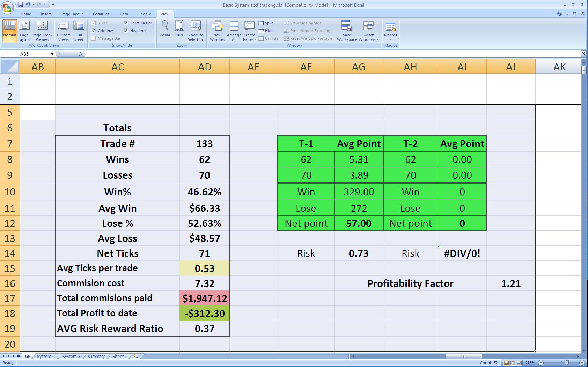Expand the formula bar

click(583, 54)
